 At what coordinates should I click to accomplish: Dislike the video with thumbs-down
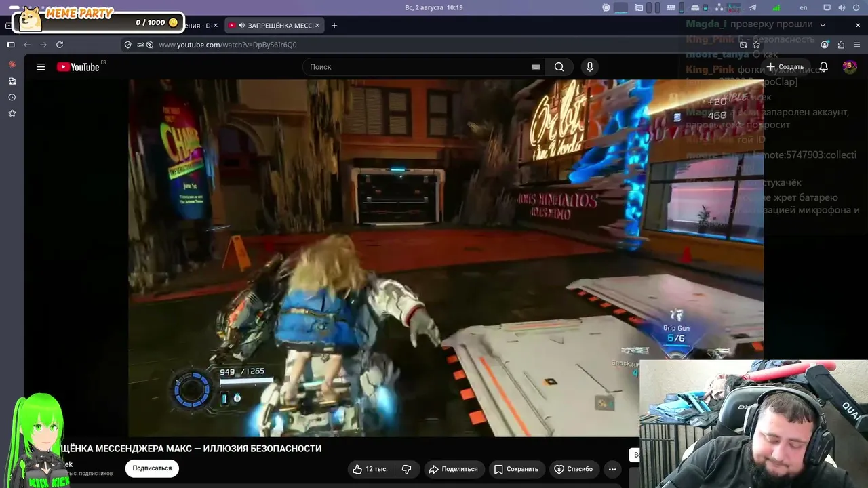coord(407,469)
